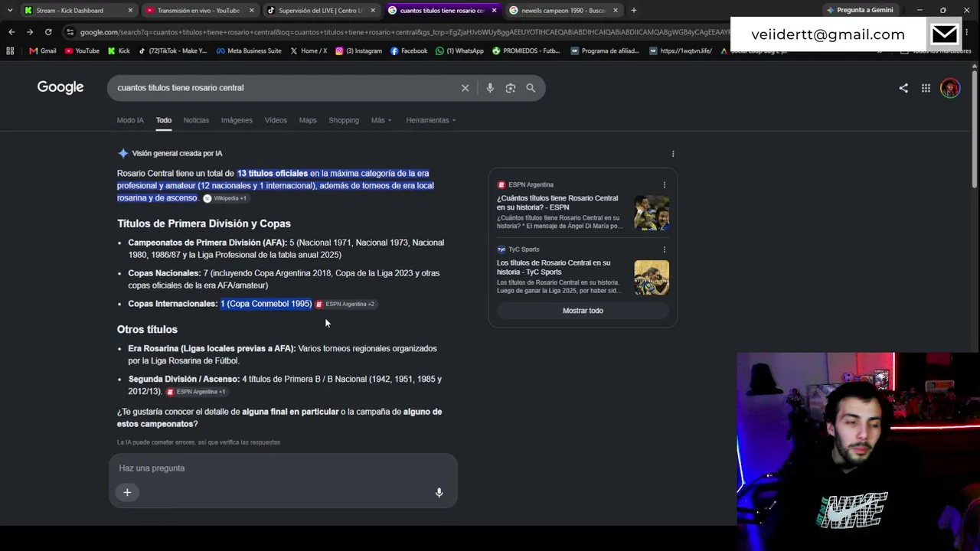
Task: Open the TikTok bookmark
Action: [x=172, y=51]
